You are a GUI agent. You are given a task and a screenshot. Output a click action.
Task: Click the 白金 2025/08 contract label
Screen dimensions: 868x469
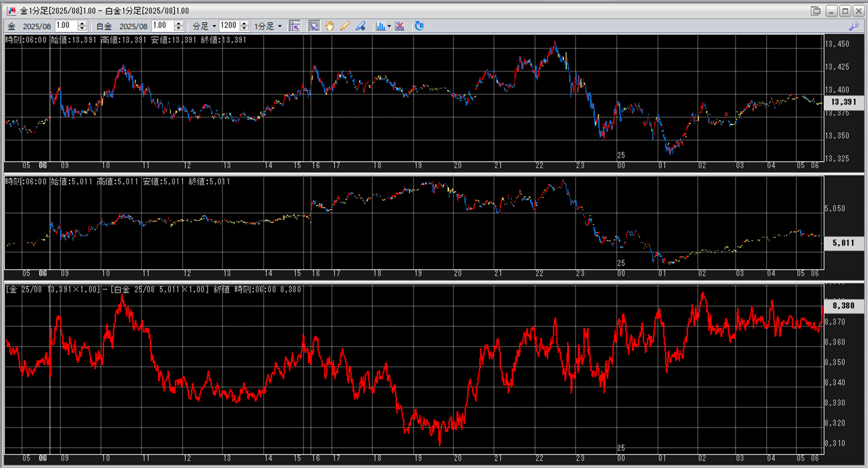tap(122, 26)
